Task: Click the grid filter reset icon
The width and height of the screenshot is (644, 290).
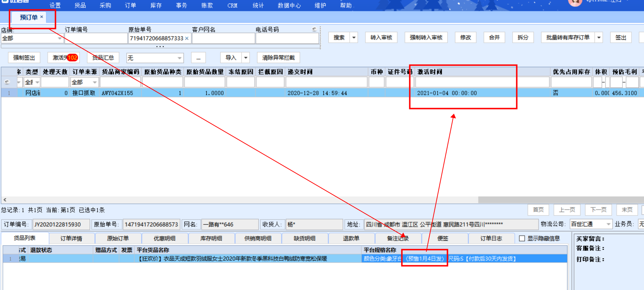Action: [7, 82]
